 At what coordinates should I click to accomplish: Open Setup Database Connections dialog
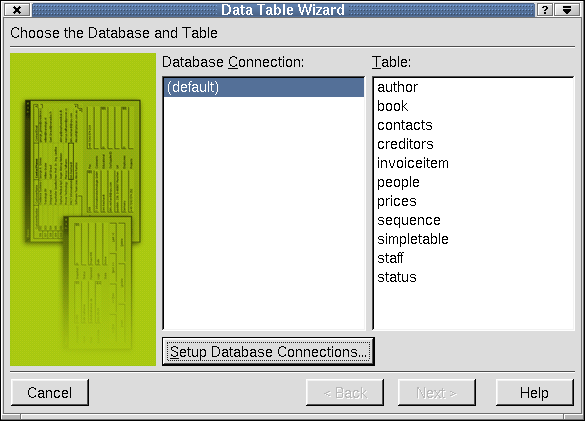point(268,352)
